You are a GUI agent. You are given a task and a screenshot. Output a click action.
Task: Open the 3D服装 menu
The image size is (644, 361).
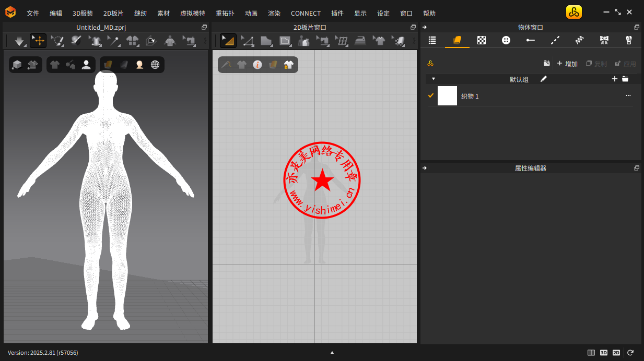83,14
